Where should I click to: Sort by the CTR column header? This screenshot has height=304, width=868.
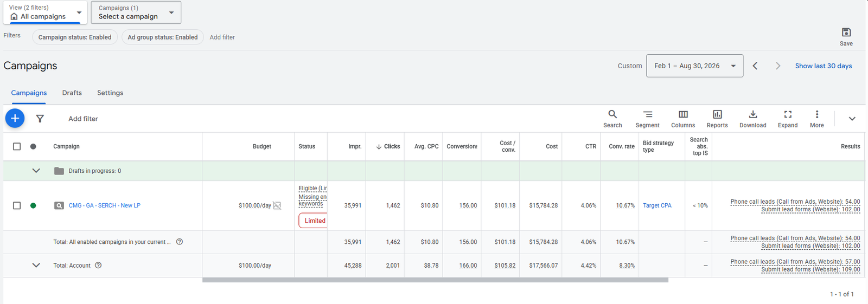click(591, 146)
